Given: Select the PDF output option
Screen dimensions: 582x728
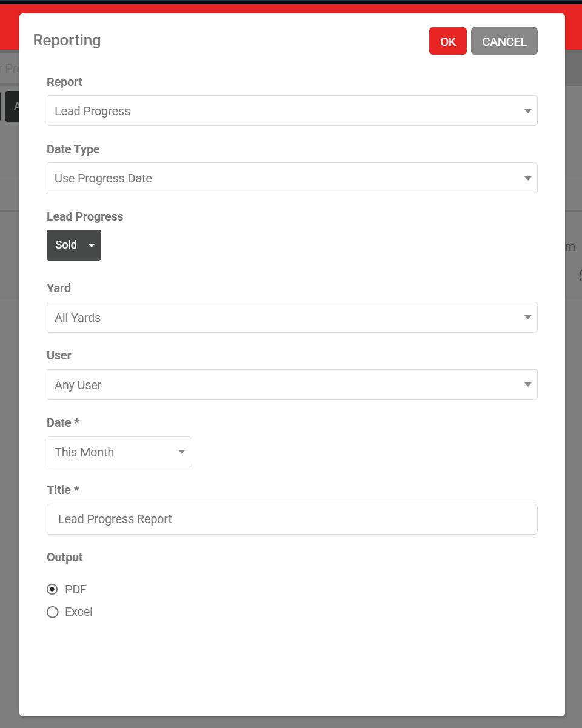Looking at the screenshot, I should click(53, 589).
